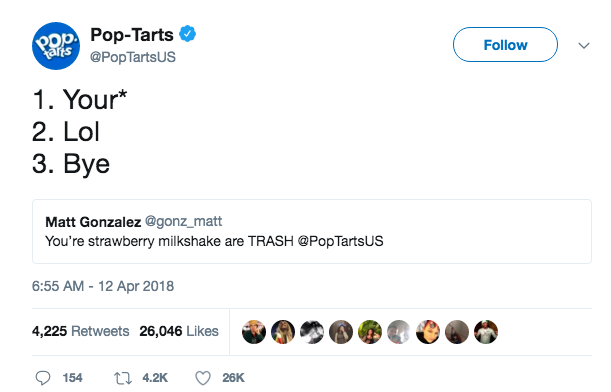Open the Pop-Tarts display name link

point(132,34)
